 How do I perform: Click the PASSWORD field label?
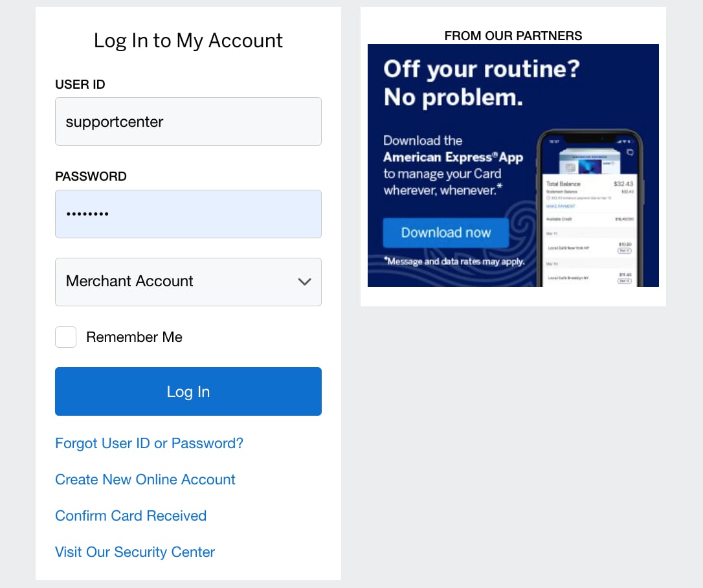pyautogui.click(x=91, y=176)
